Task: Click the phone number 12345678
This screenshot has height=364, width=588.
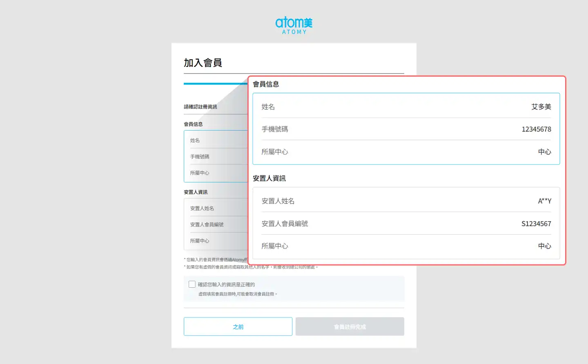Action: (x=536, y=129)
